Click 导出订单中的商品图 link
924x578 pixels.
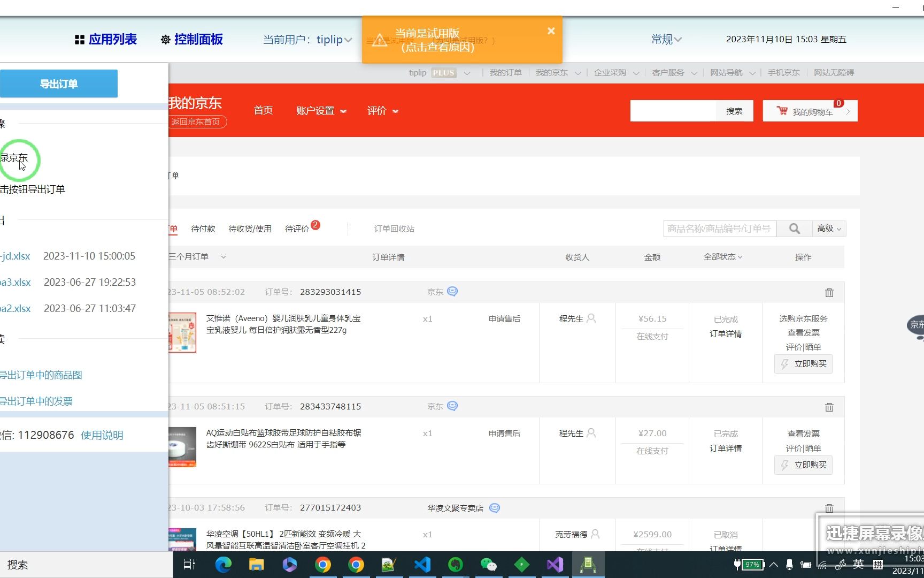(x=41, y=375)
